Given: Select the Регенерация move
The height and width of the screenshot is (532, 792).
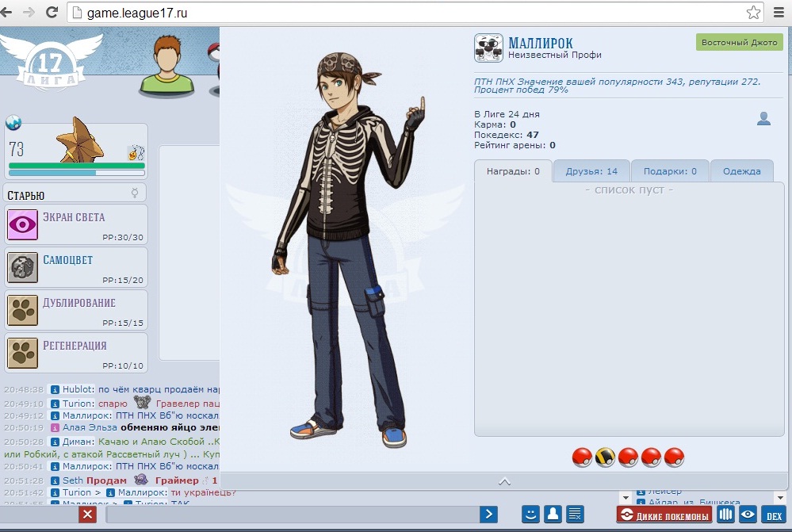Looking at the screenshot, I should tap(76, 353).
